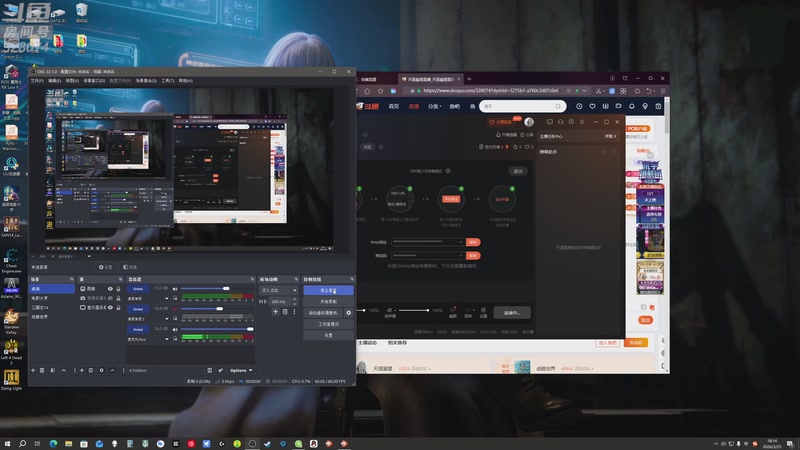
Task: Click 开始录制 button in OBS
Action: (328, 302)
